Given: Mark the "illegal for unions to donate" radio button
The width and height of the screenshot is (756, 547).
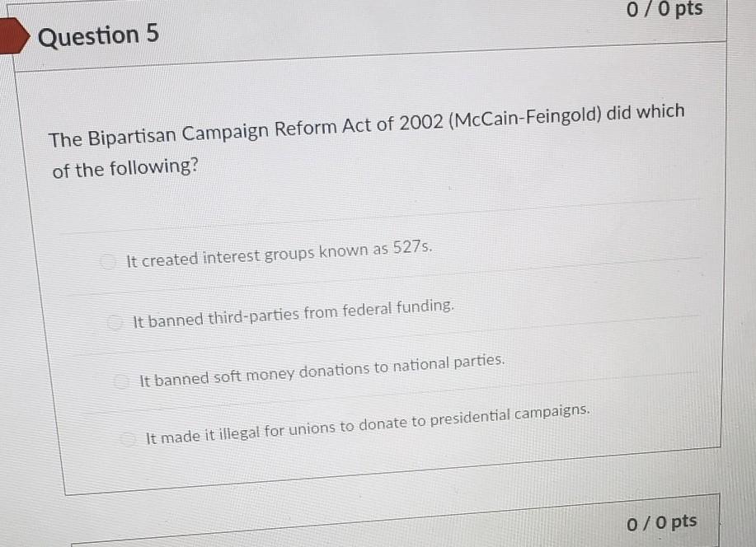Looking at the screenshot, I should pos(129,441).
